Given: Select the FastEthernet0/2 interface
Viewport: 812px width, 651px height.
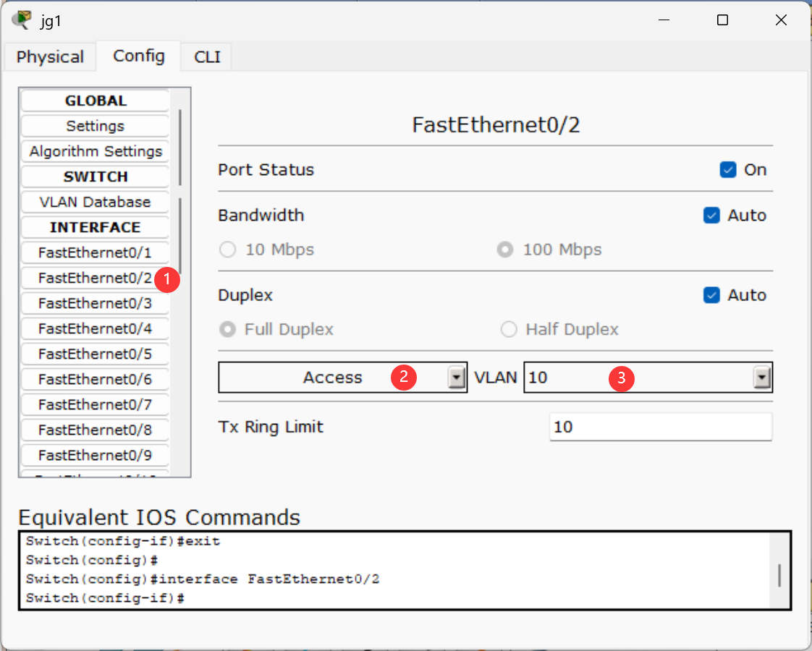Looking at the screenshot, I should click(96, 278).
